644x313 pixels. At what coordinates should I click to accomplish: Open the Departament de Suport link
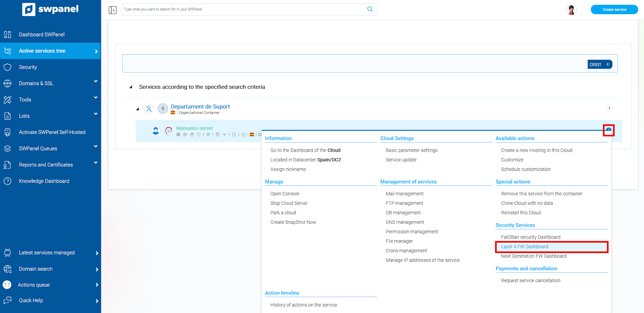click(x=200, y=107)
